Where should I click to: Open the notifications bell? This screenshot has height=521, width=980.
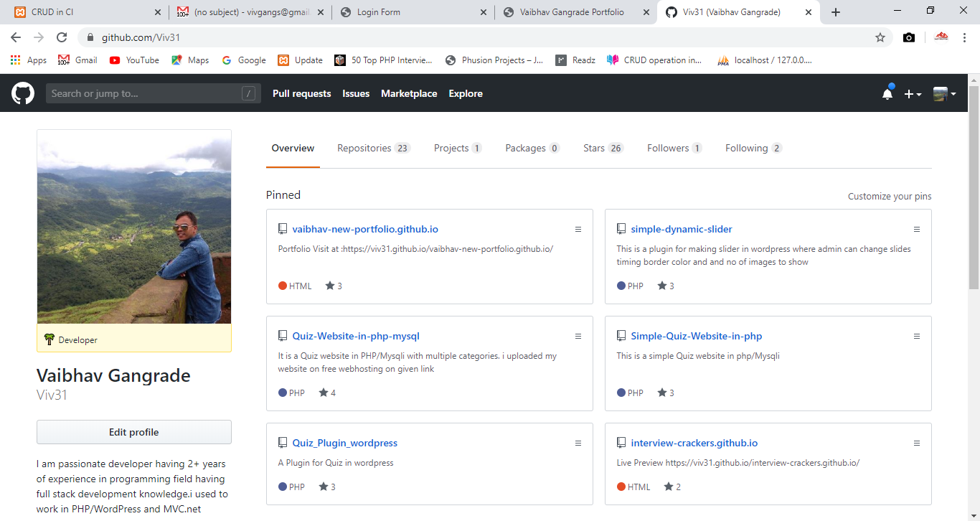coord(887,94)
